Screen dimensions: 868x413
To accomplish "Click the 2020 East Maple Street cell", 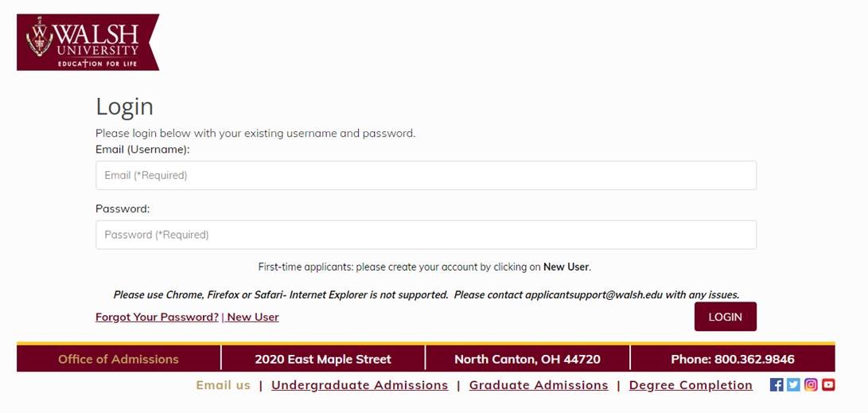I will (x=323, y=359).
